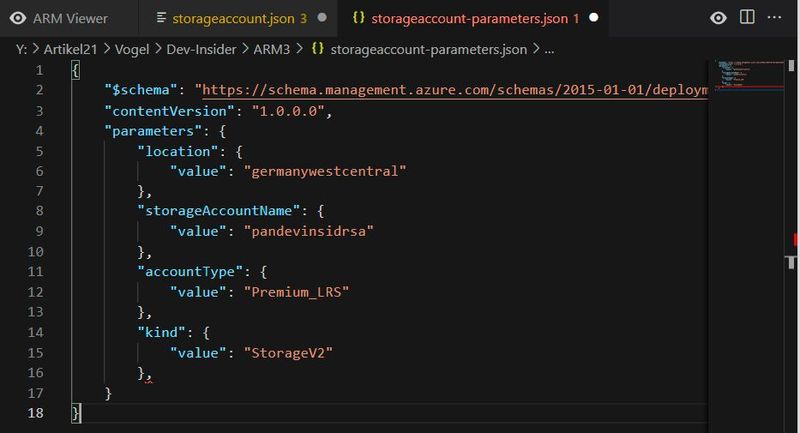Click the "StorageV2" value

pos(288,353)
